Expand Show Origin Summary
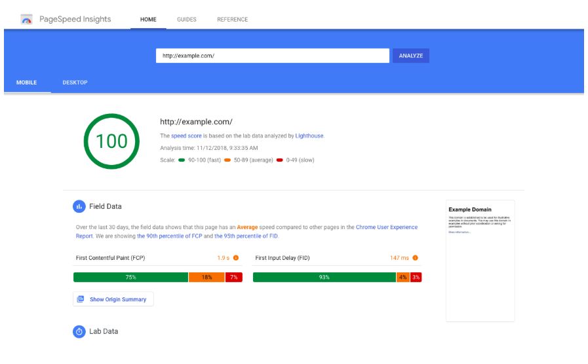The width and height of the screenshot is (588, 364). (x=118, y=299)
